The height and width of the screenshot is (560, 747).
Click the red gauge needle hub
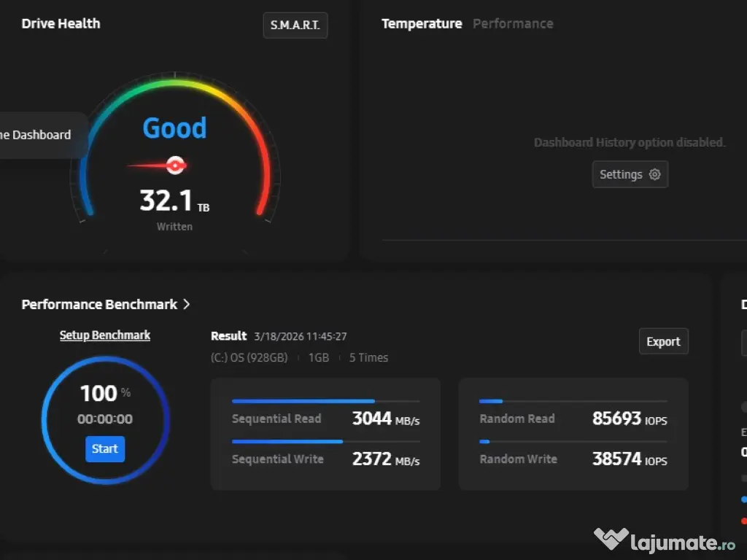[175, 166]
